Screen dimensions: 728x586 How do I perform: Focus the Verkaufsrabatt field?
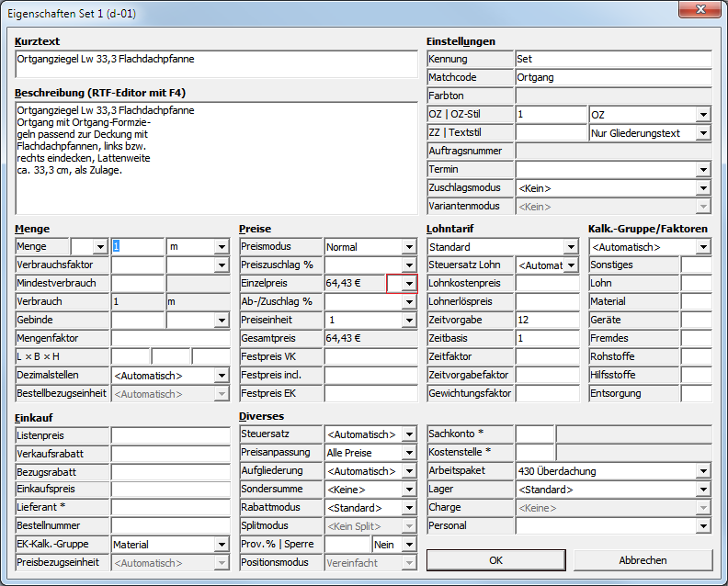pos(170,454)
